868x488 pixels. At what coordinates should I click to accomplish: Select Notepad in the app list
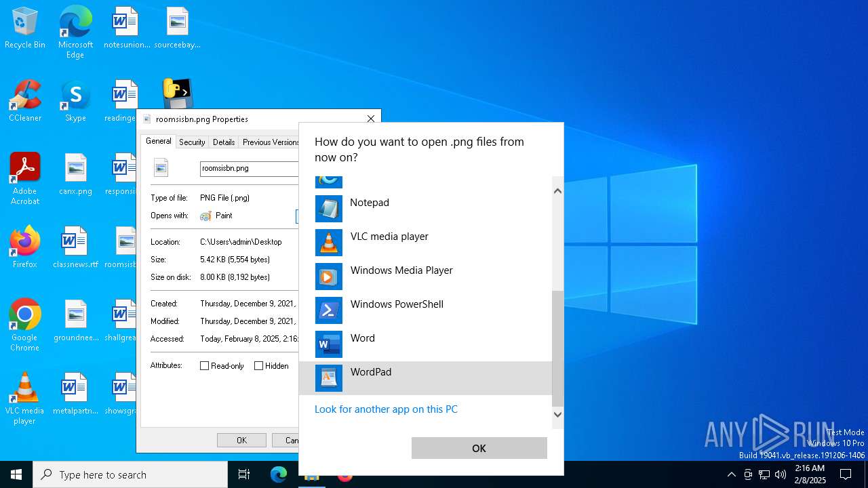click(x=426, y=209)
